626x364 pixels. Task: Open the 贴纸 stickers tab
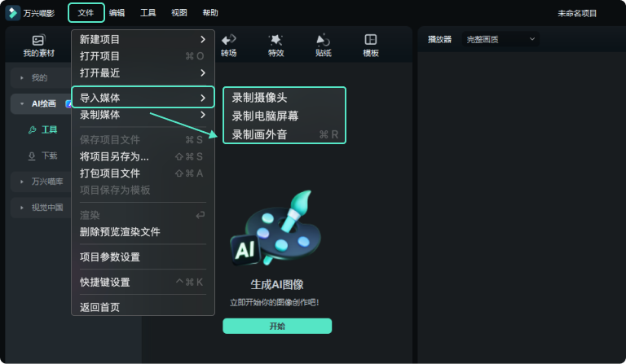pos(323,46)
